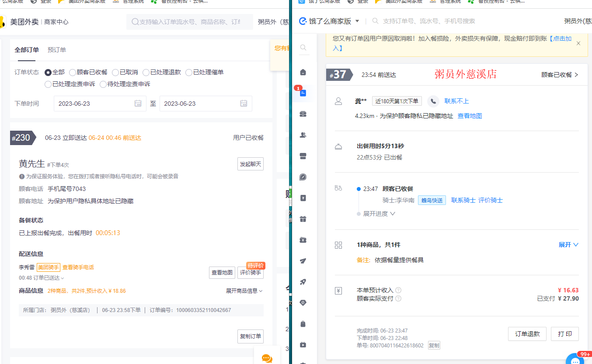
Task: Open tag icon in Ele.me sidebar
Action: click(x=303, y=303)
